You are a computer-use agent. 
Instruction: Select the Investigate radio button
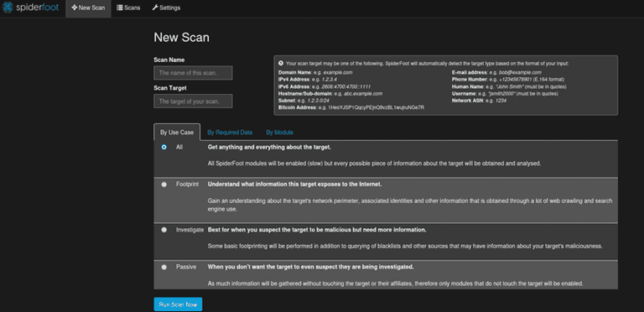(x=164, y=230)
